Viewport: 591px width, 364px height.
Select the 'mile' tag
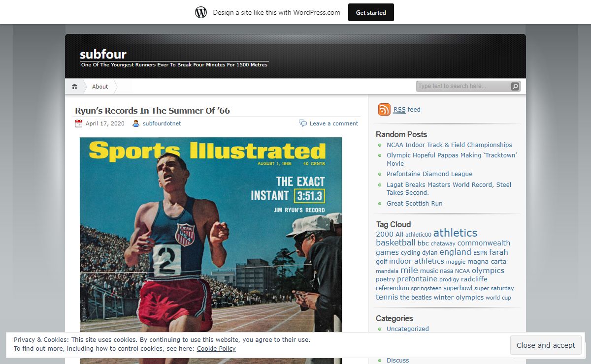coord(409,270)
